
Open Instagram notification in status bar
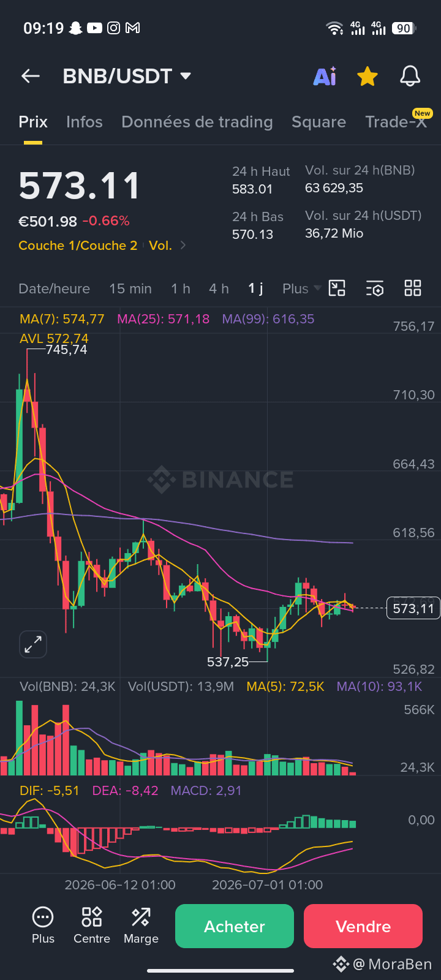coord(113,28)
